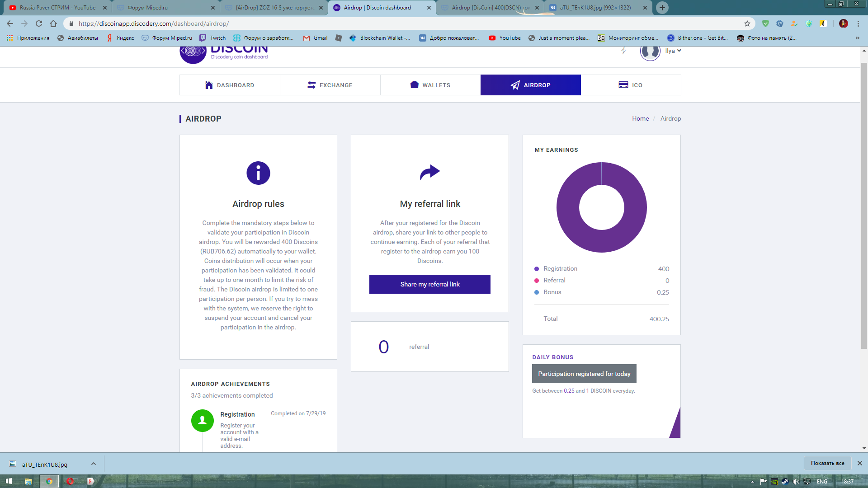Open the Windows Start menu
Image resolution: width=868 pixels, height=488 pixels.
pyautogui.click(x=9, y=481)
